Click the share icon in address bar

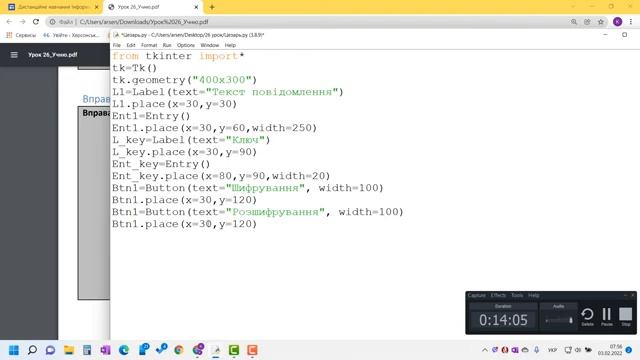click(587, 22)
